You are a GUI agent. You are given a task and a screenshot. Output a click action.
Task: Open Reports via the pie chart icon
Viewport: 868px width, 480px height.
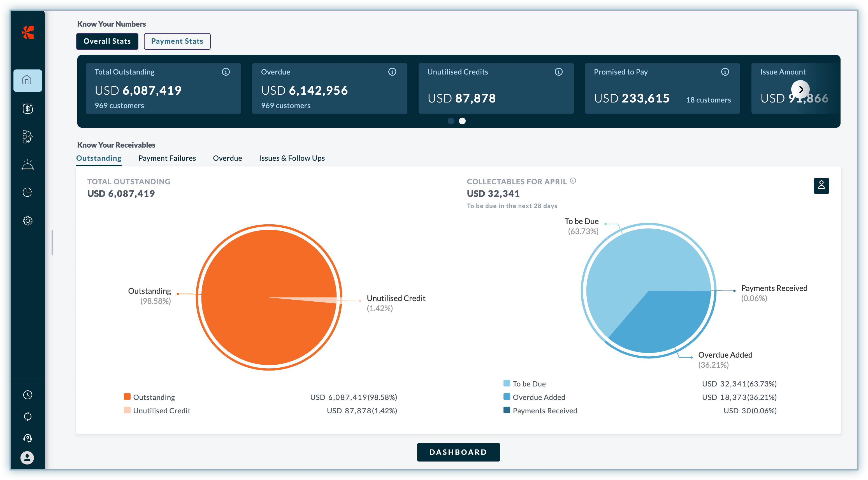click(x=27, y=192)
